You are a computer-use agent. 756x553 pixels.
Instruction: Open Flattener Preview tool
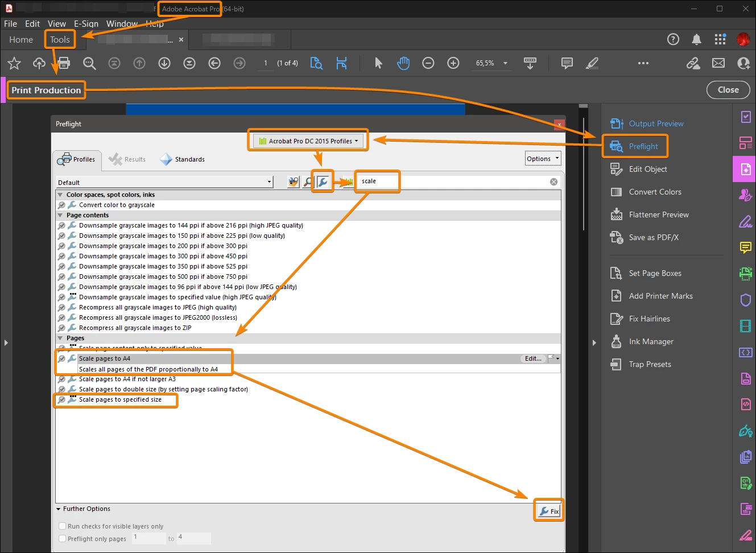[x=649, y=214]
